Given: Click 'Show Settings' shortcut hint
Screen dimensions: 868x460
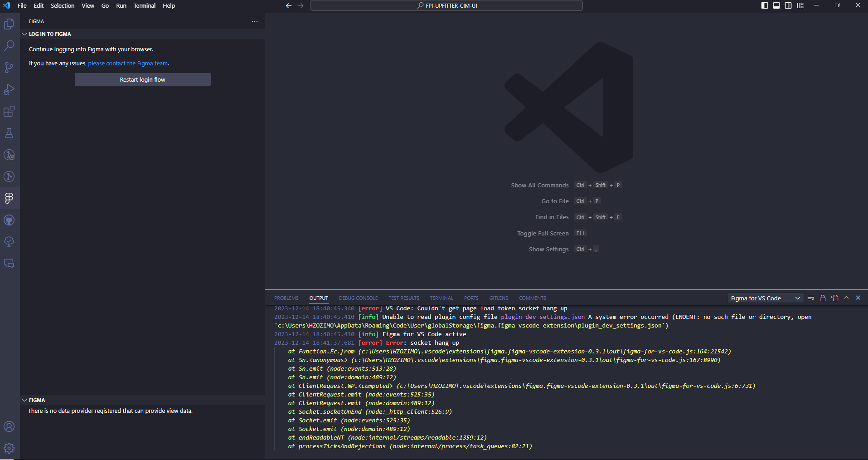Looking at the screenshot, I should point(548,249).
